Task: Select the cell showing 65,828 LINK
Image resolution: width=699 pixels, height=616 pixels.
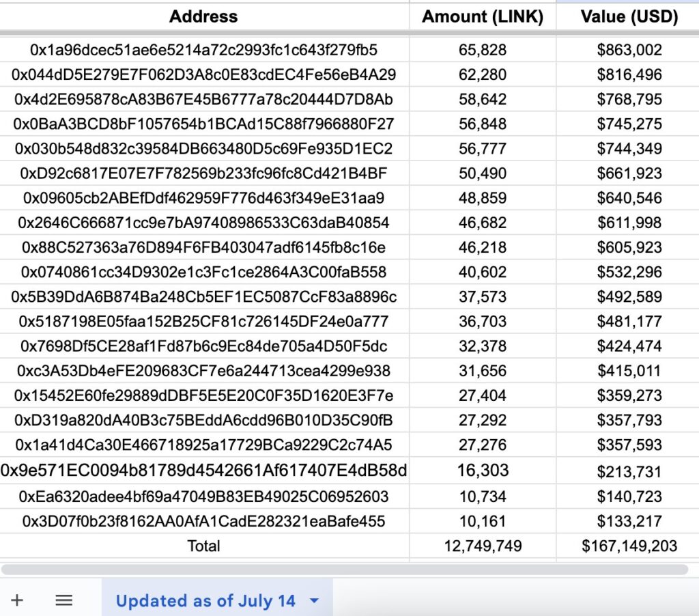Action: (x=483, y=50)
